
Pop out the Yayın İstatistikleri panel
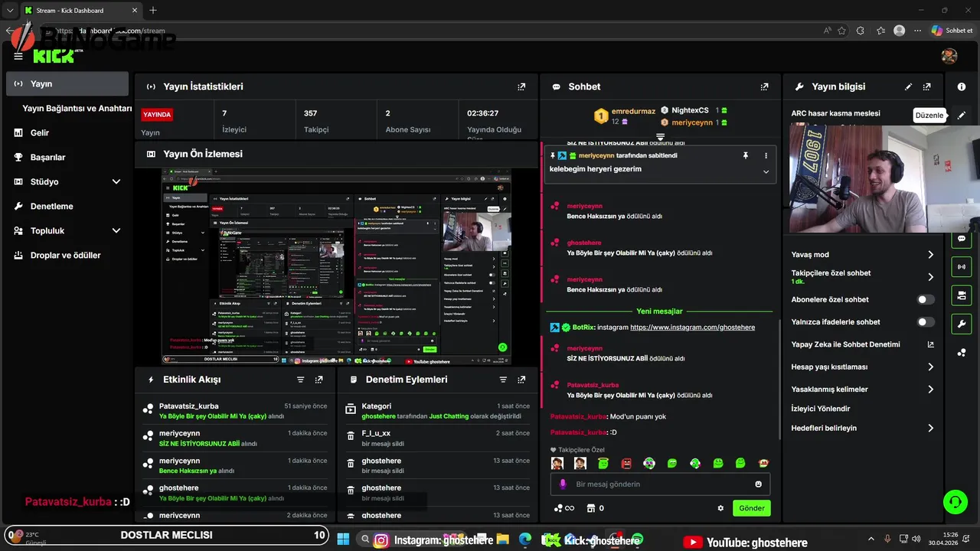tap(521, 86)
